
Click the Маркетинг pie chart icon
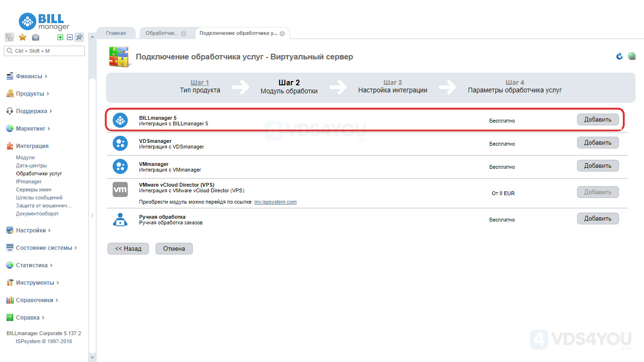click(9, 128)
